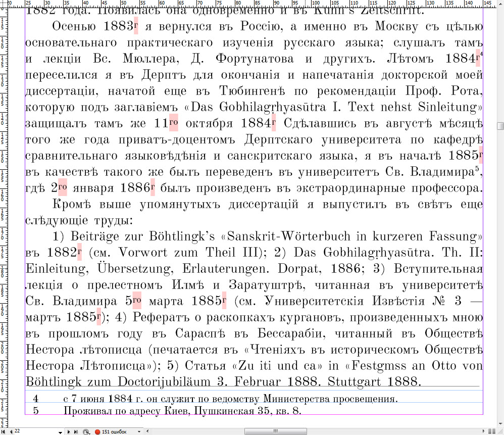Go to the first page of the document
504x435 pixels.
[x=3, y=431]
